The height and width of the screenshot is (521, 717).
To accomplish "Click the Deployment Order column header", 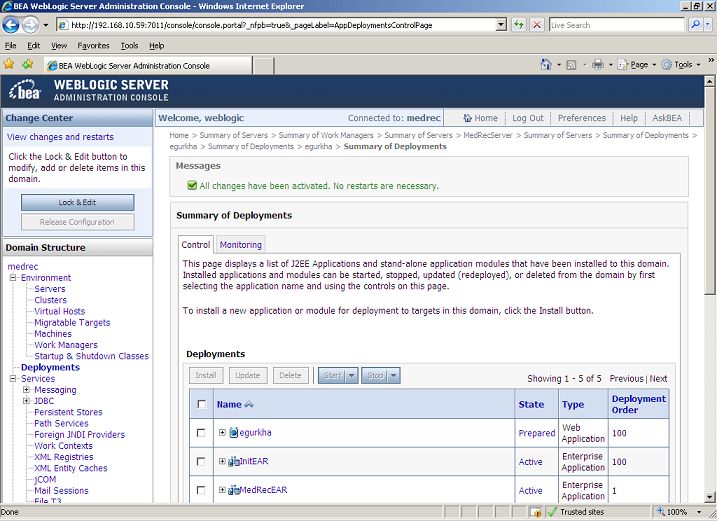I will tap(638, 404).
